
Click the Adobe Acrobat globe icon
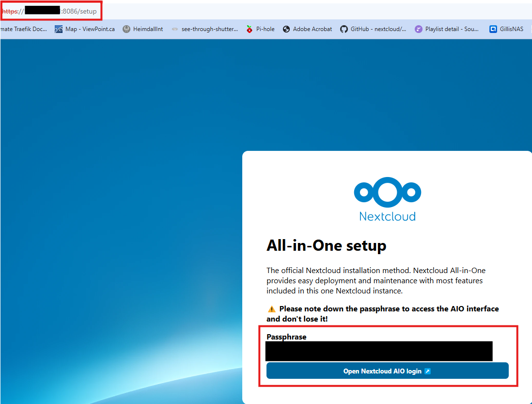(286, 29)
